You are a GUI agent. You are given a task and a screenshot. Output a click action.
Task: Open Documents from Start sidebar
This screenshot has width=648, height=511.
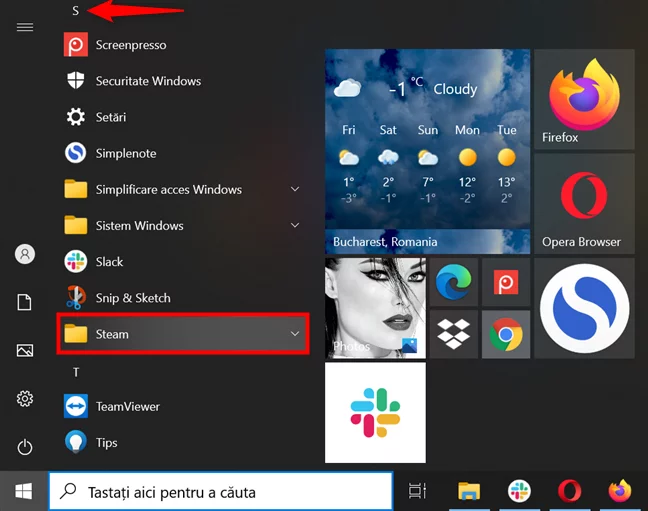tap(25, 302)
